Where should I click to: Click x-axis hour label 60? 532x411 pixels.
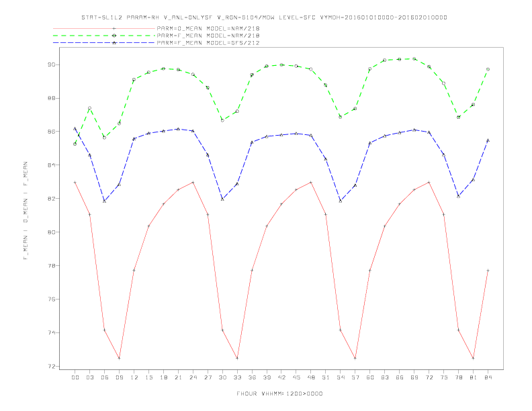click(370, 377)
